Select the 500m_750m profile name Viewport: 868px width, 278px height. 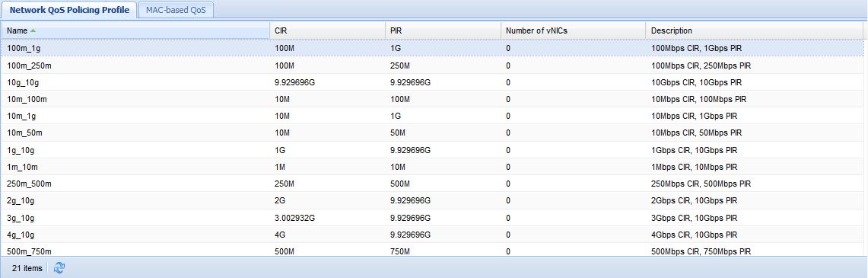click(x=30, y=251)
